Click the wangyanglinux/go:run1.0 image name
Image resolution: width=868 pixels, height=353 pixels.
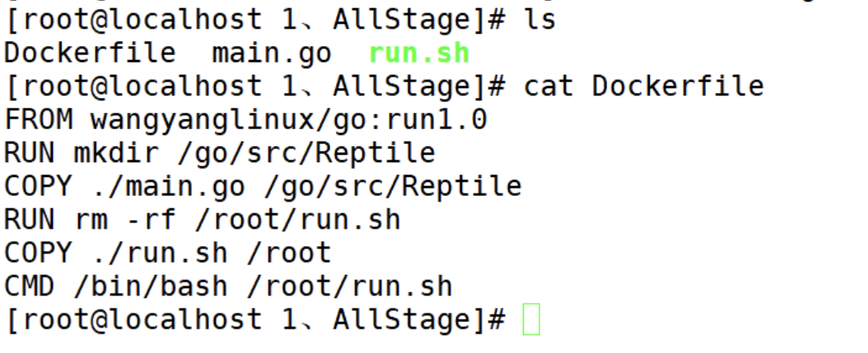pos(288,121)
